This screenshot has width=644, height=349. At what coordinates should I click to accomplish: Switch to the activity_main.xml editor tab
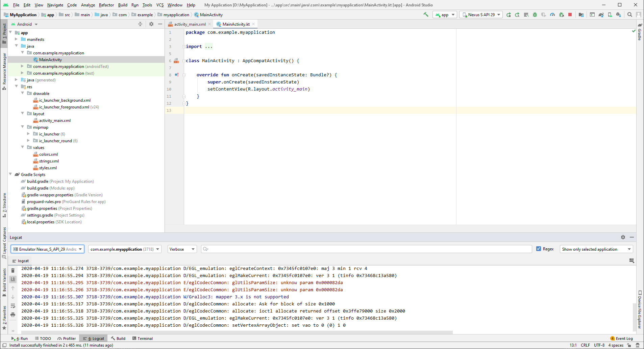point(189,24)
